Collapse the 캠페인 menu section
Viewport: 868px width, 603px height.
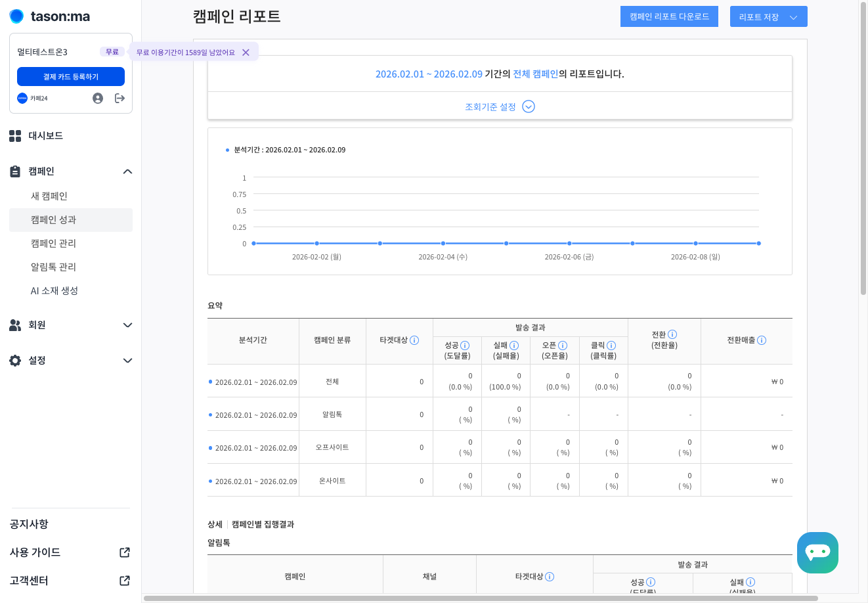point(127,171)
